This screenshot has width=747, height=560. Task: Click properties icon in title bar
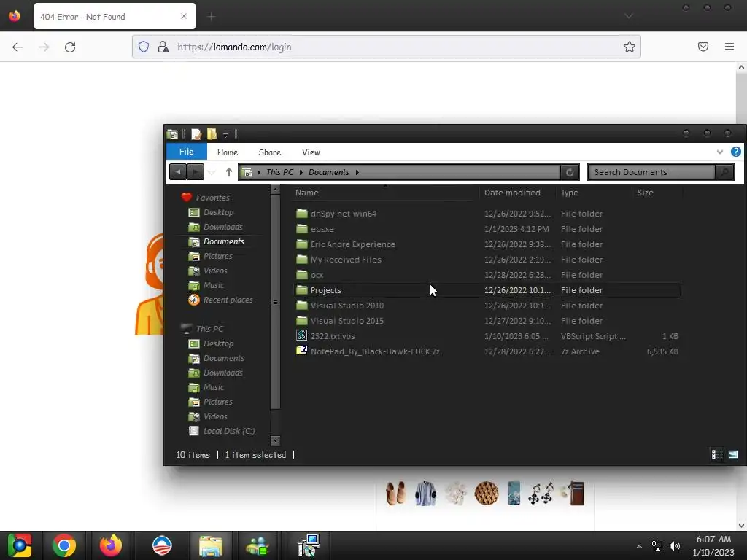(196, 134)
